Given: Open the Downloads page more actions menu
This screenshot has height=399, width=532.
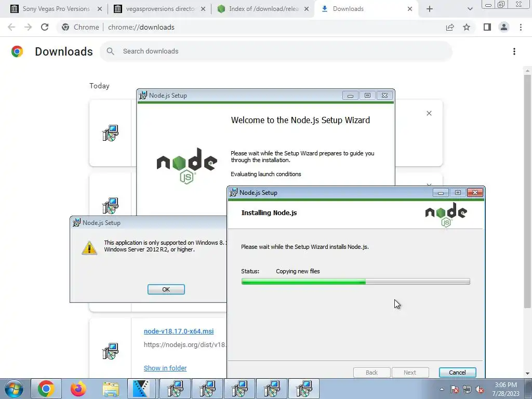Looking at the screenshot, I should point(514,51).
